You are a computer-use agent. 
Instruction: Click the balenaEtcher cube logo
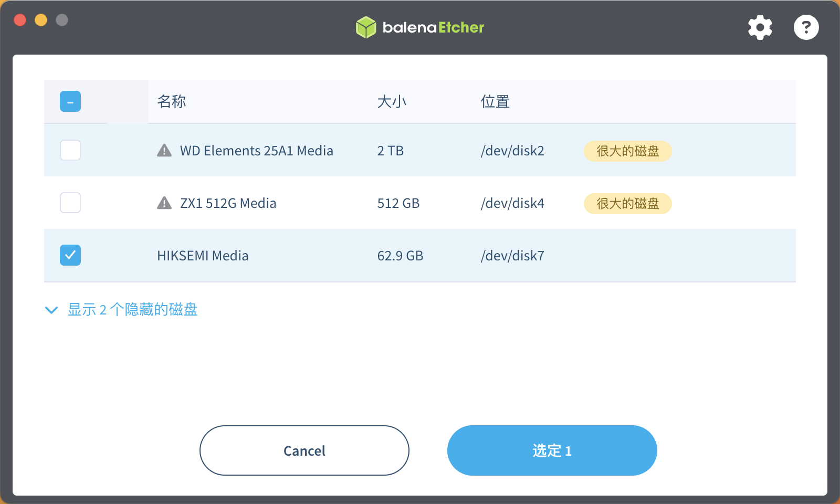[366, 27]
